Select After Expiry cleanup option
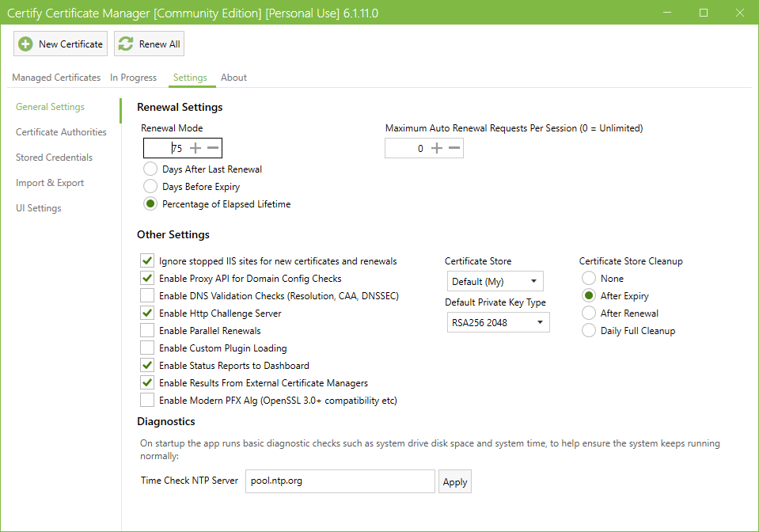 pyautogui.click(x=589, y=296)
